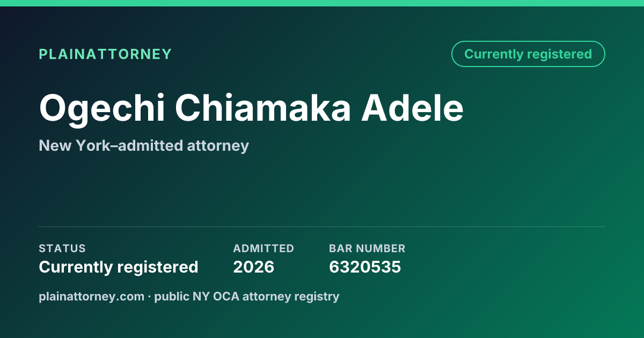Click the STATUS field label
Screen dimensions: 644x338
pos(62,248)
